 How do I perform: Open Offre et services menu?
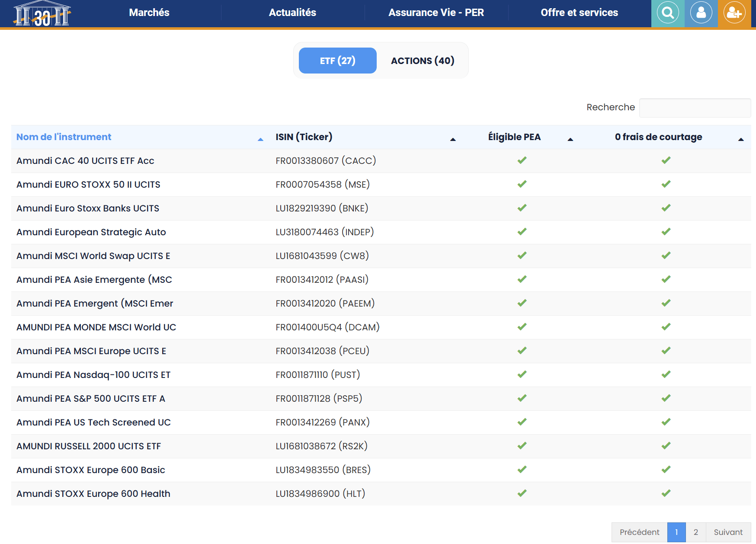click(x=579, y=13)
